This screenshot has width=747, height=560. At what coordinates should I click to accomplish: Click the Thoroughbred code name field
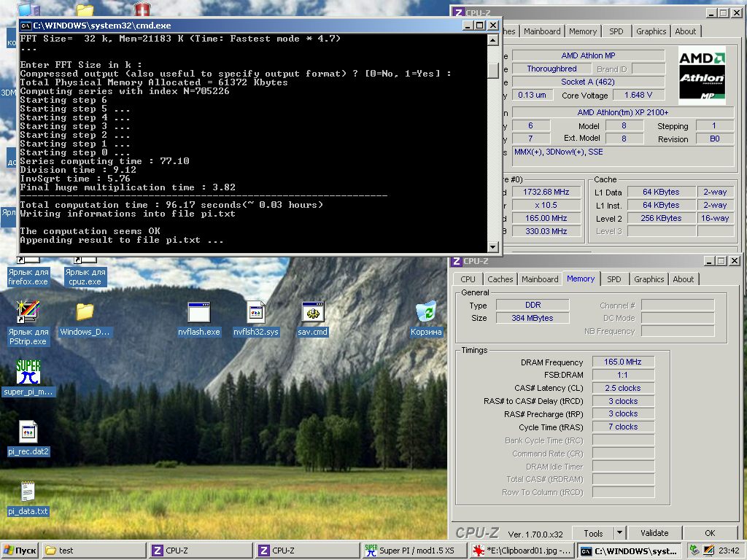click(551, 69)
